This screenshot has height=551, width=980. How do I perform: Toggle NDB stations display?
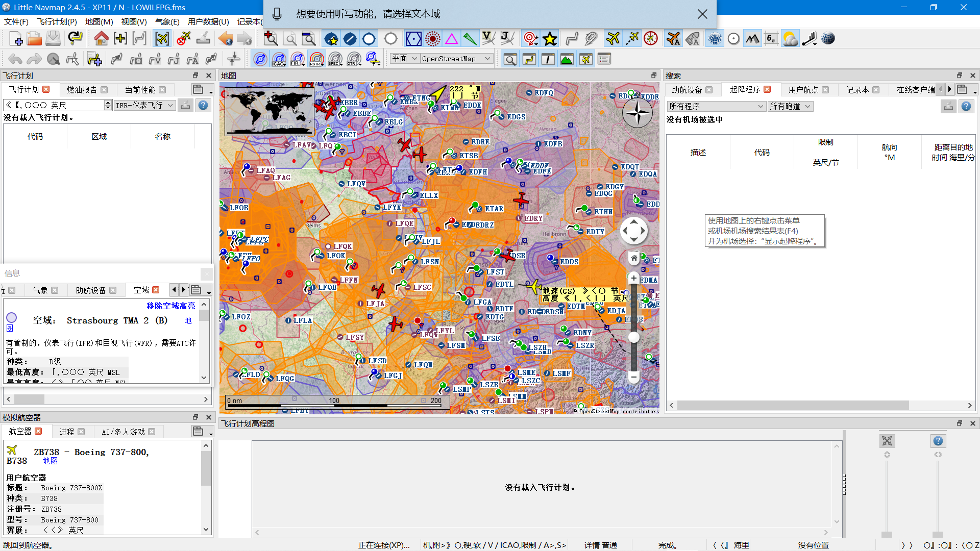tap(433, 39)
